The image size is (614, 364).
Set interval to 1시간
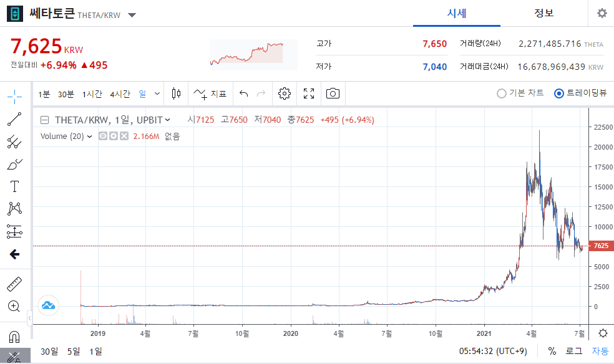92,94
